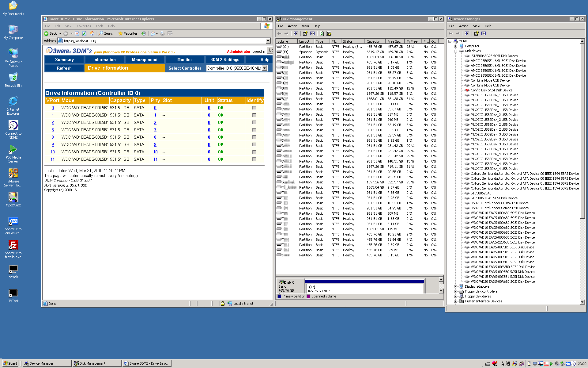The image size is (588, 368).
Task: Click the C: partition bar for Disk 0
Action: 364,287
